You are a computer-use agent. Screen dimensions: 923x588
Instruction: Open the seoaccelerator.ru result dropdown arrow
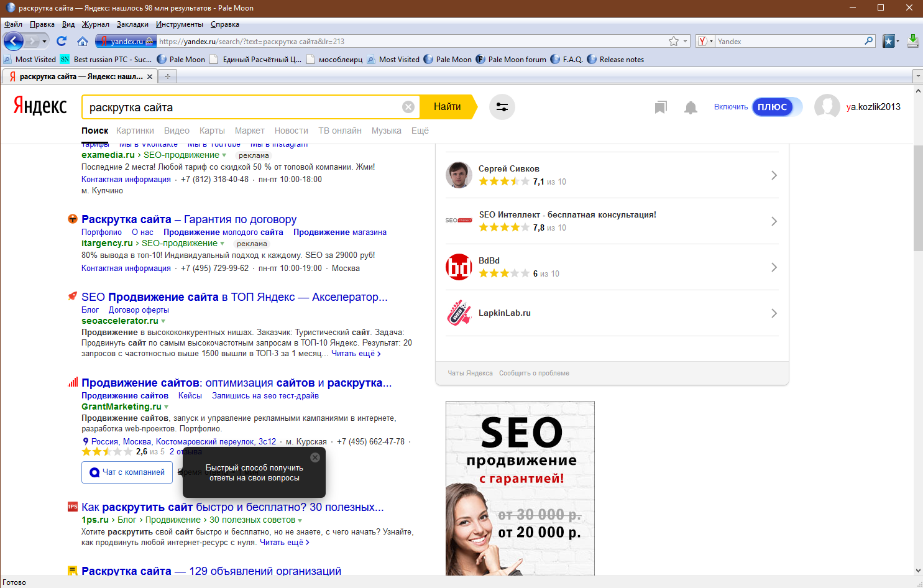[x=163, y=321]
